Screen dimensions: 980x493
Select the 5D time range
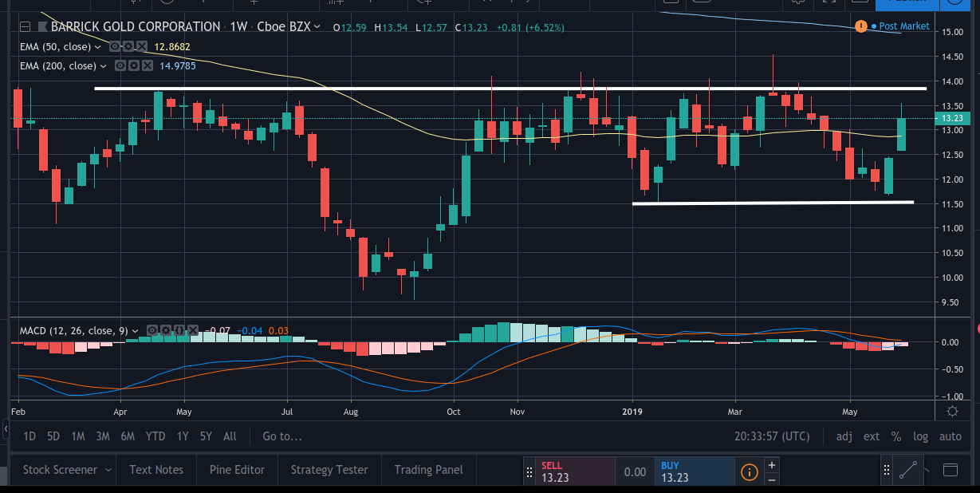[53, 436]
